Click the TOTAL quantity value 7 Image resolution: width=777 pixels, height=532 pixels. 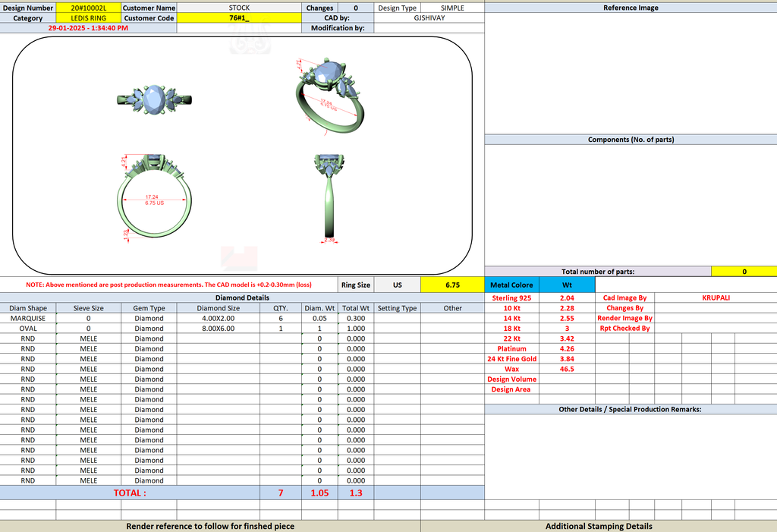[x=281, y=493]
